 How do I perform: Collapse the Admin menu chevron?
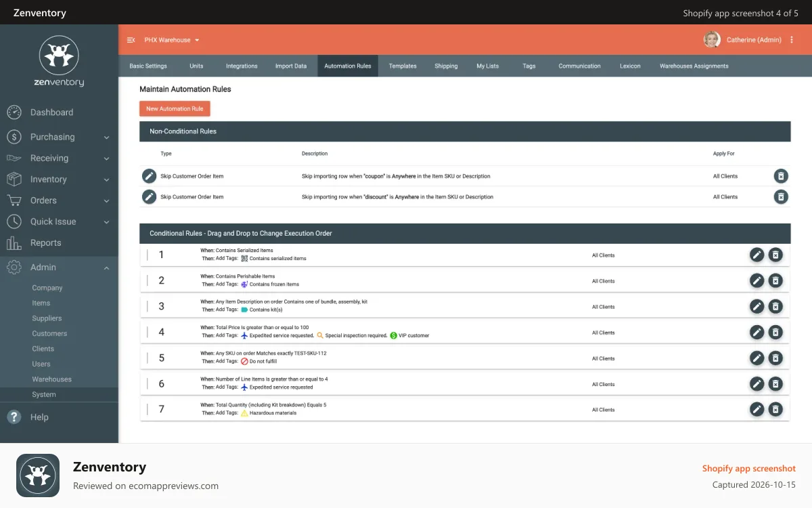point(106,268)
